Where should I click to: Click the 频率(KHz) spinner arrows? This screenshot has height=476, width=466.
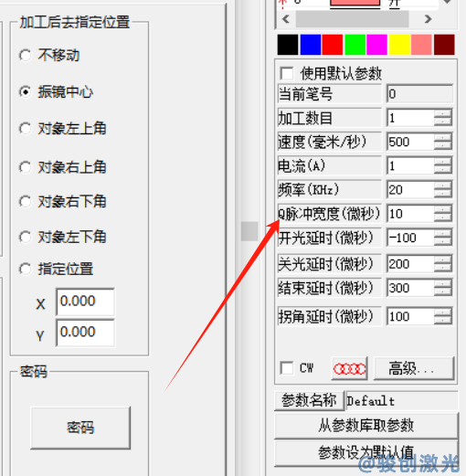[x=443, y=190]
